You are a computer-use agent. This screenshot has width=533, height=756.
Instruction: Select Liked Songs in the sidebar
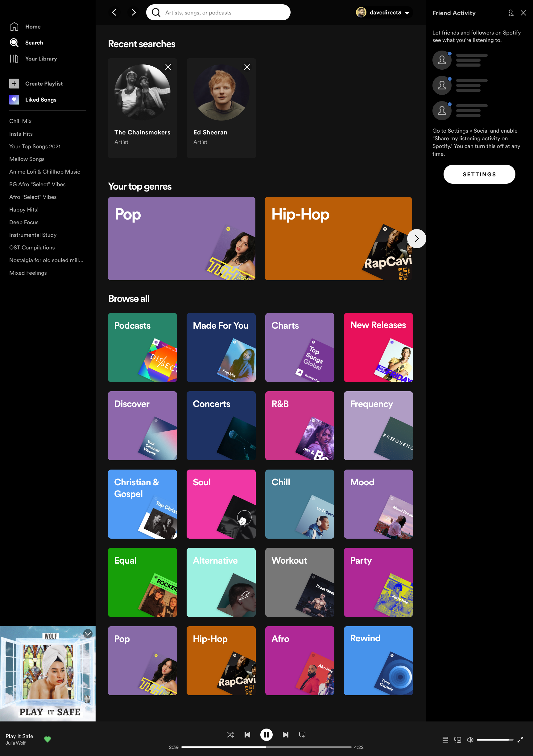pyautogui.click(x=14, y=100)
